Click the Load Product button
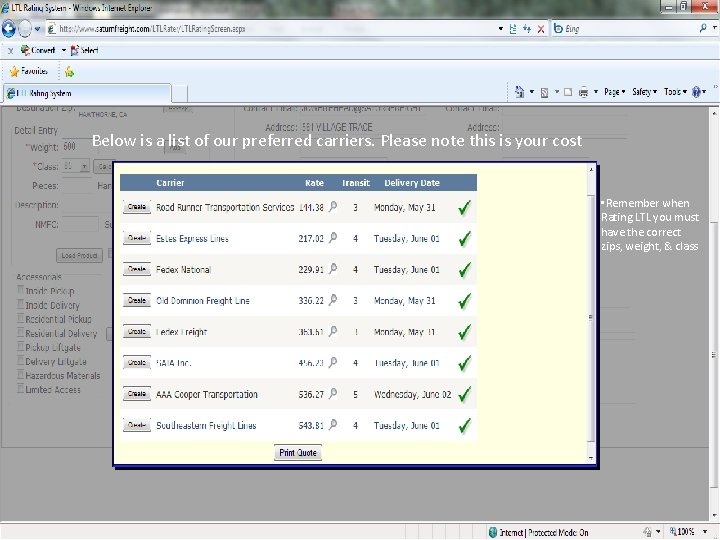720x540 pixels. click(79, 255)
